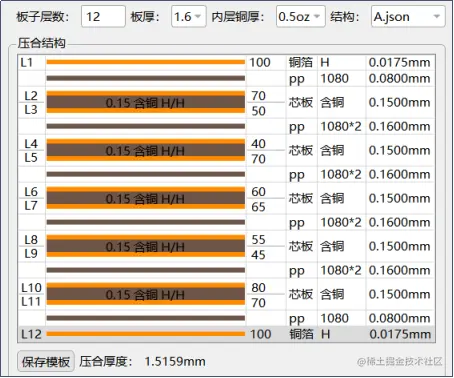Click the L2 residual copper value 70
This screenshot has height=378, width=454.
point(259,96)
